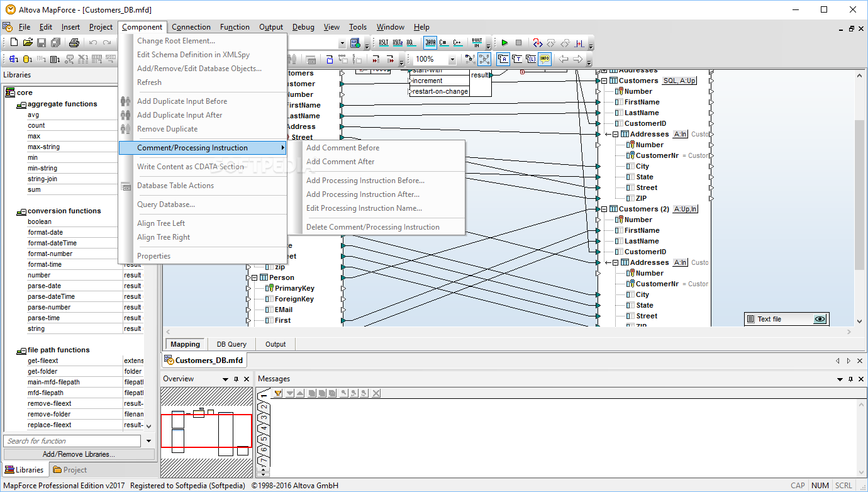This screenshot has width=868, height=492.
Task: Toggle the INFO tips button
Action: (x=545, y=59)
